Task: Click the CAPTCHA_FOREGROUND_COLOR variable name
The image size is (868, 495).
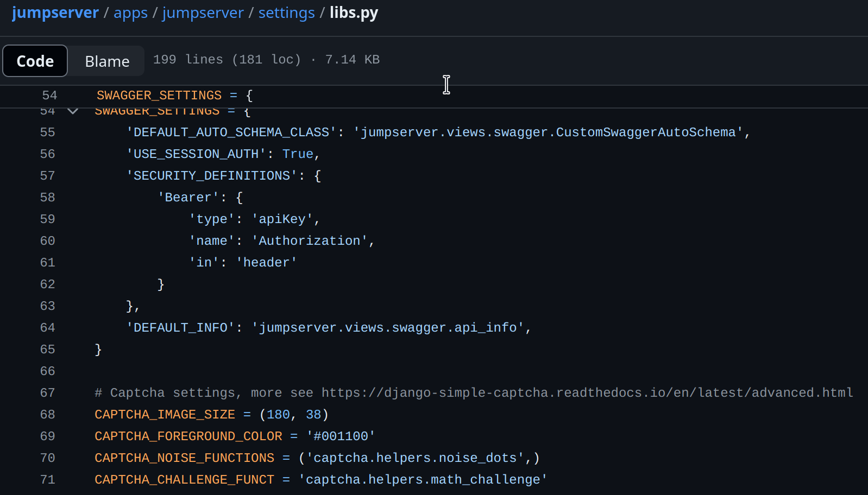Action: click(188, 436)
